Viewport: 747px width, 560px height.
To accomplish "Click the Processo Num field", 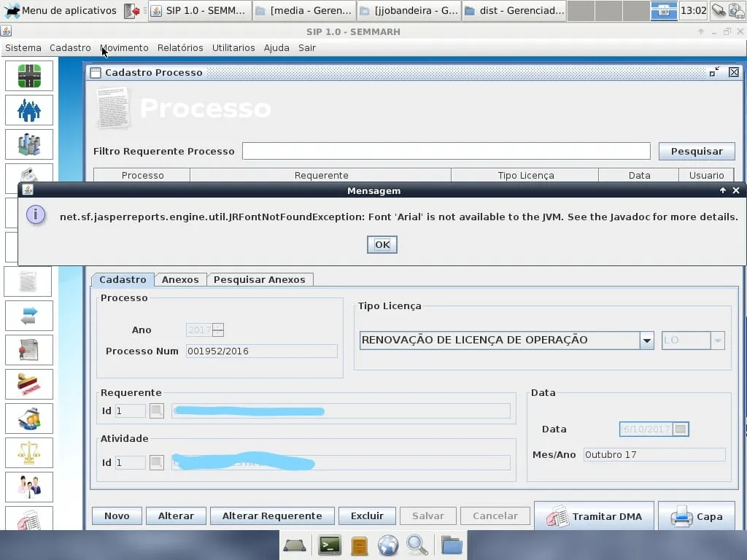I will (262, 351).
